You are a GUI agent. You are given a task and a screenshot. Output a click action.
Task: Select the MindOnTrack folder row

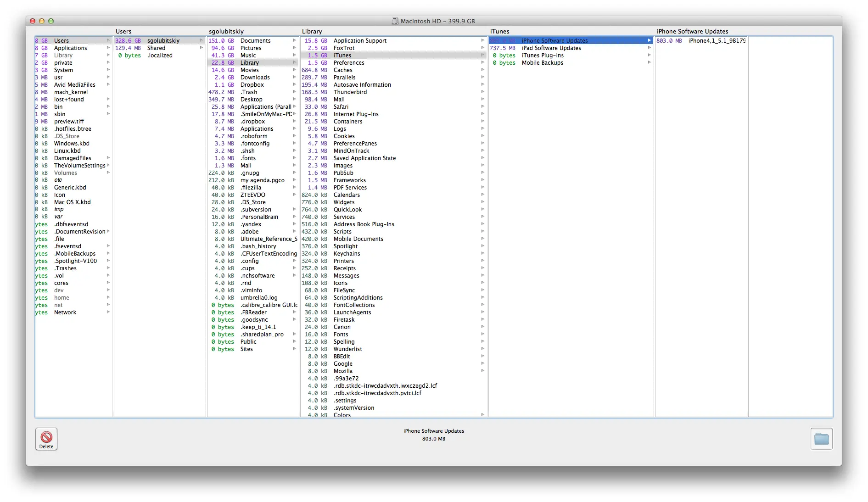pyautogui.click(x=394, y=151)
